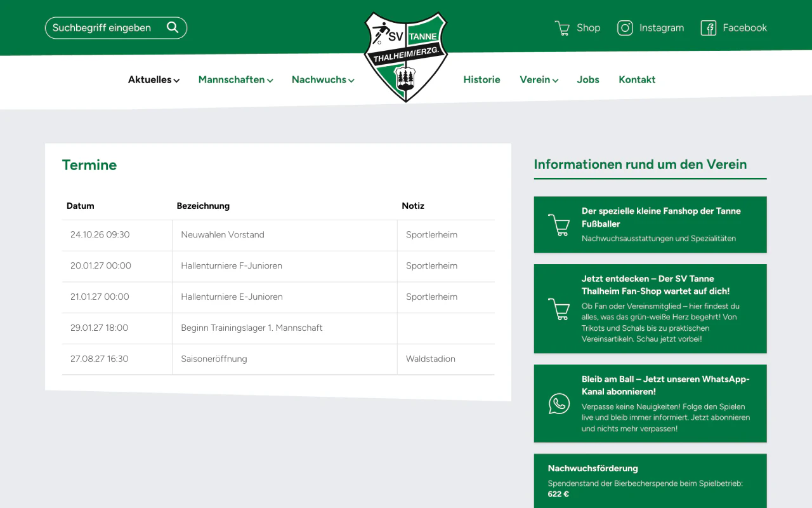Open the Facebook icon in header
The width and height of the screenshot is (812, 508).
[x=709, y=28]
